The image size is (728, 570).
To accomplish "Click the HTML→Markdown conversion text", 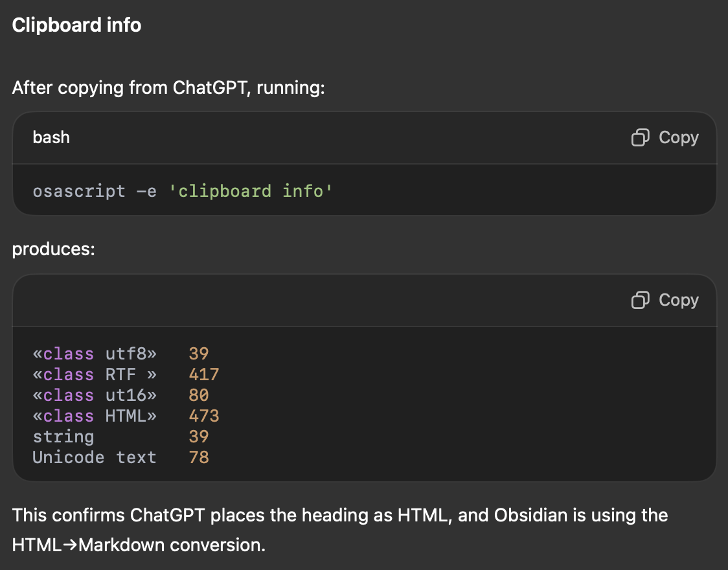I will coord(139,545).
